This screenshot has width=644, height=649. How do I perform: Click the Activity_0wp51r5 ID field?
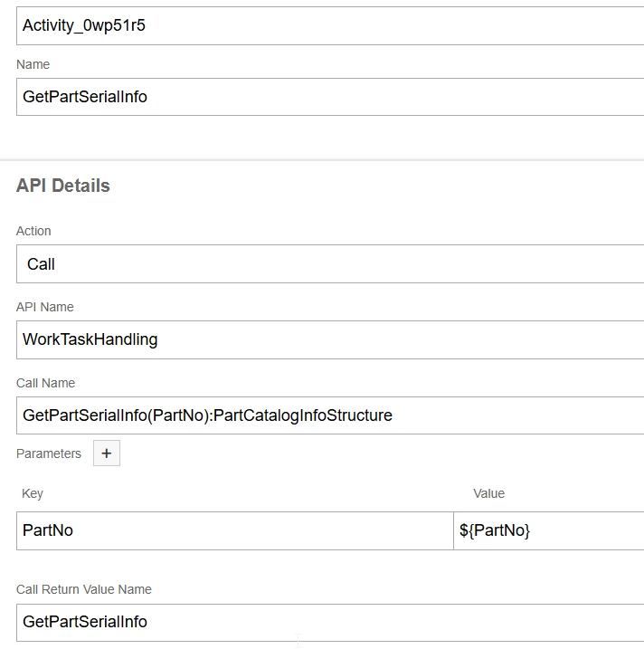pyautogui.click(x=330, y=25)
